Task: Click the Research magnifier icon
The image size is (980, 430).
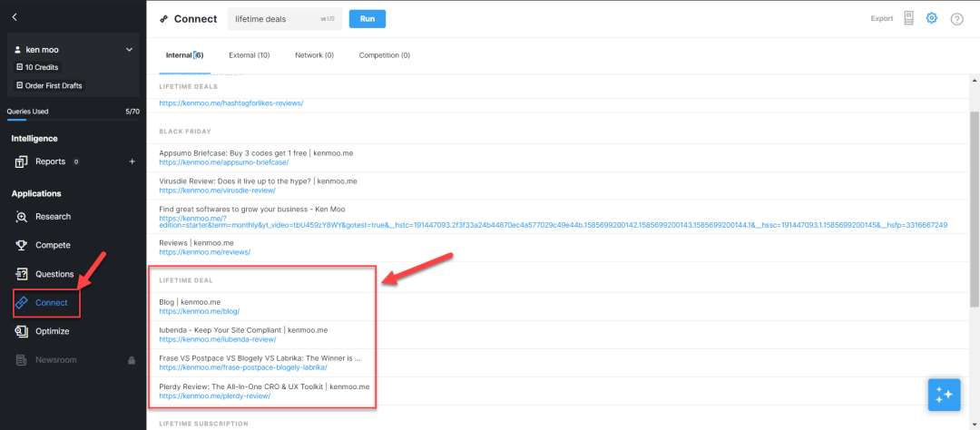Action: 21,217
